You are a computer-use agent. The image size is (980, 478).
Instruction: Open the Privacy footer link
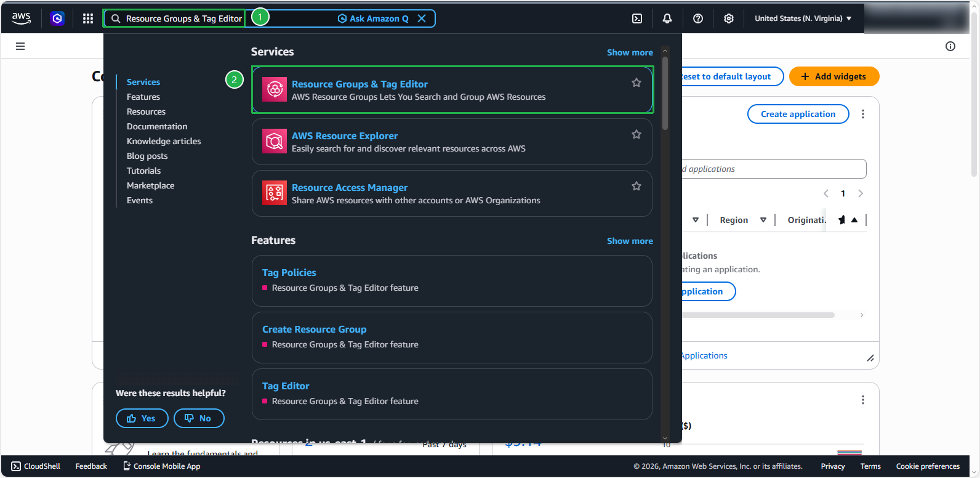(x=833, y=466)
